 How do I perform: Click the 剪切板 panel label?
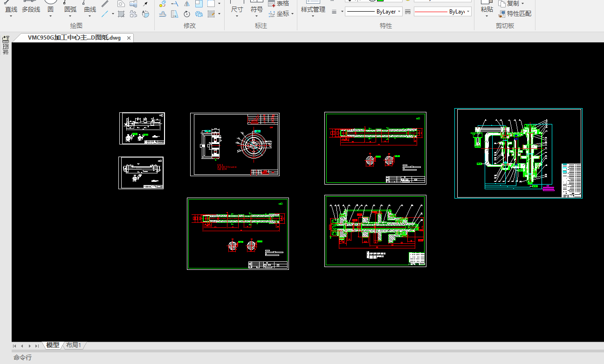pyautogui.click(x=505, y=26)
